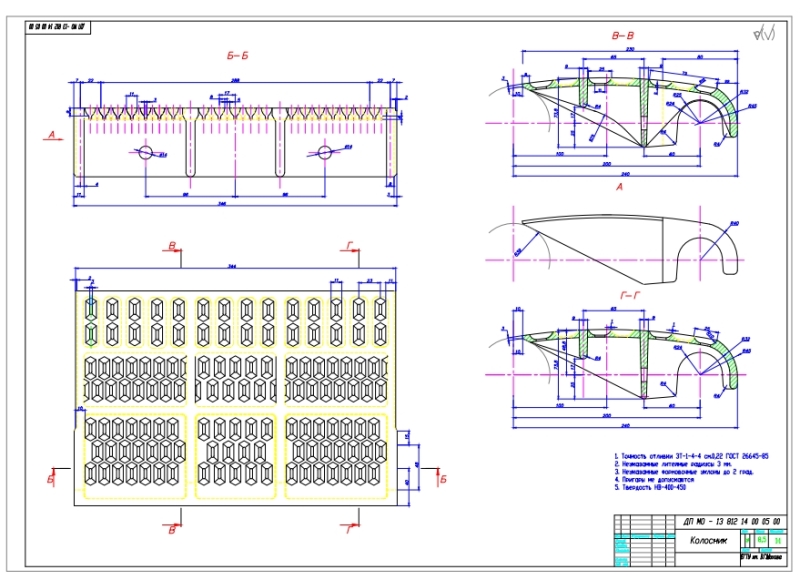Click the 'Г' cutting-plane marker above the plan view
This screenshot has width=800, height=580.
coord(350,246)
